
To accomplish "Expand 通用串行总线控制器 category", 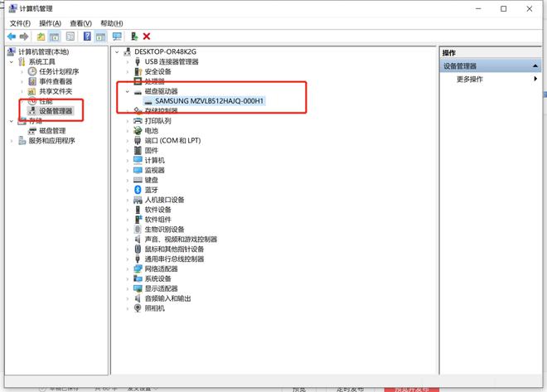I will coord(128,259).
